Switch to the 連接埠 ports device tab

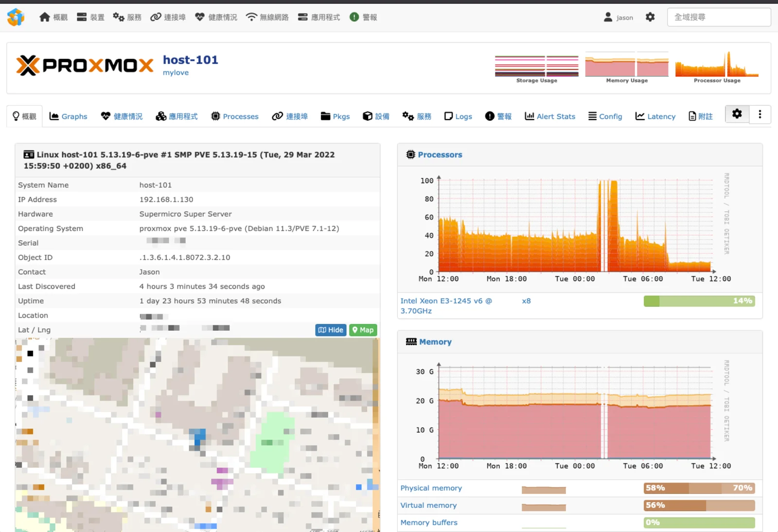(290, 116)
